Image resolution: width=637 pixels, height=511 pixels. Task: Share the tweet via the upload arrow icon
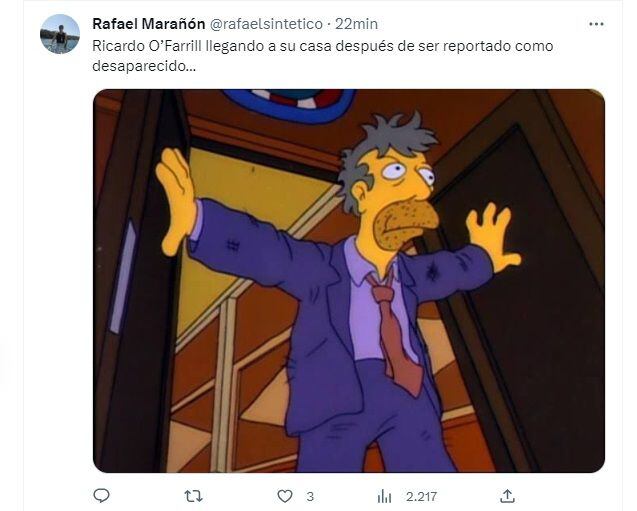[507, 496]
